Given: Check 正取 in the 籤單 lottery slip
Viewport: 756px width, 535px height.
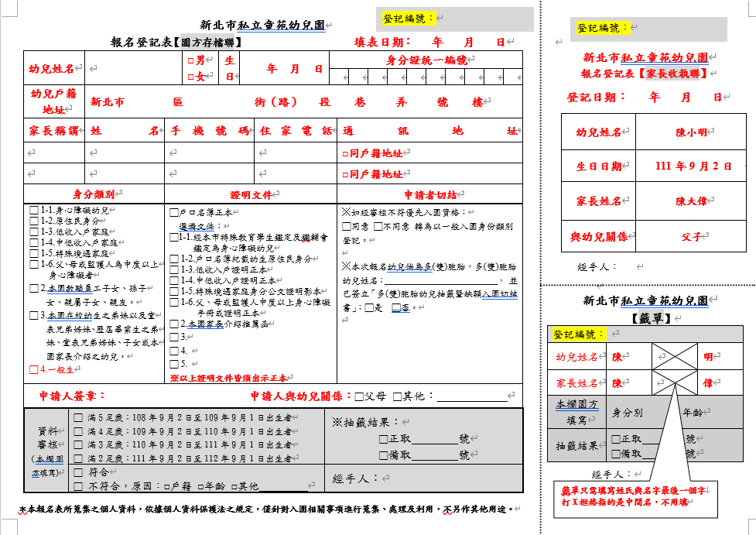Looking at the screenshot, I should (616, 439).
